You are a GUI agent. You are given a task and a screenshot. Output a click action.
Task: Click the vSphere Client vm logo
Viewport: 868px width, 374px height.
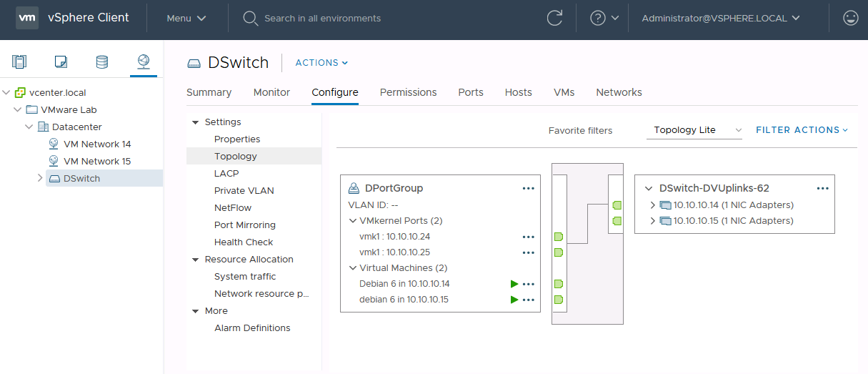[x=27, y=18]
